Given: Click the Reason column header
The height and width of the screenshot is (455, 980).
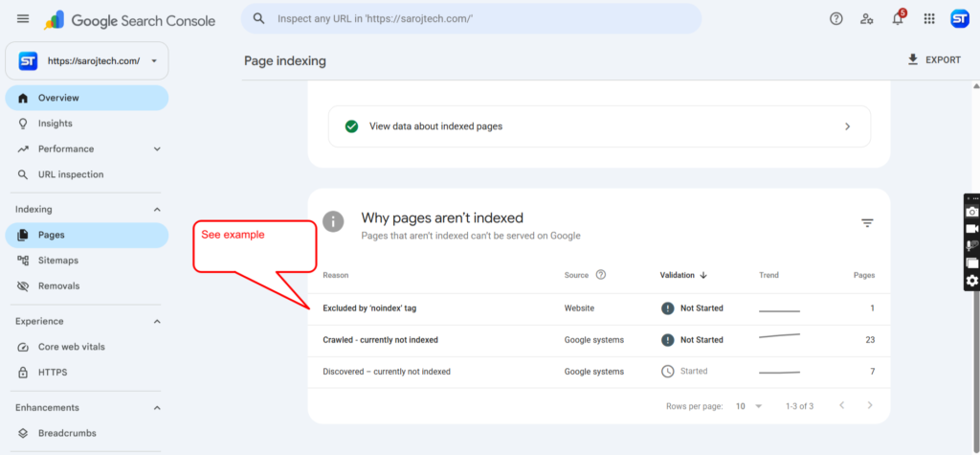Looking at the screenshot, I should pyautogui.click(x=336, y=275).
